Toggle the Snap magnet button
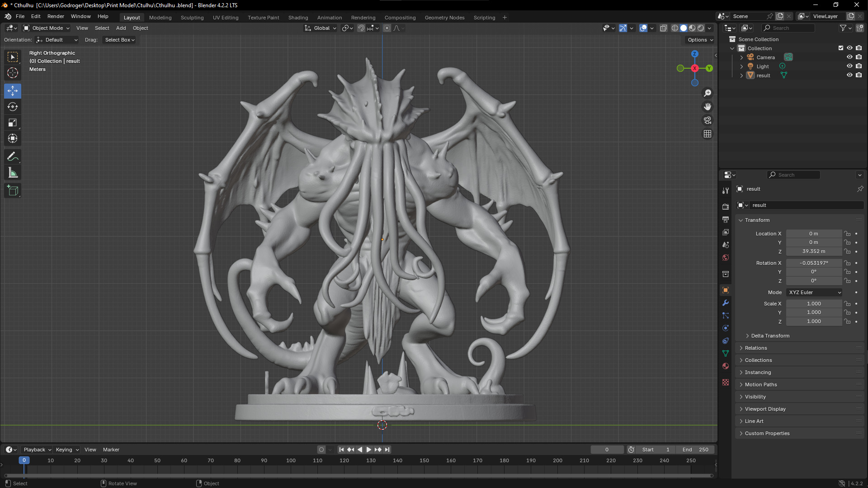868x488 pixels. tap(361, 28)
